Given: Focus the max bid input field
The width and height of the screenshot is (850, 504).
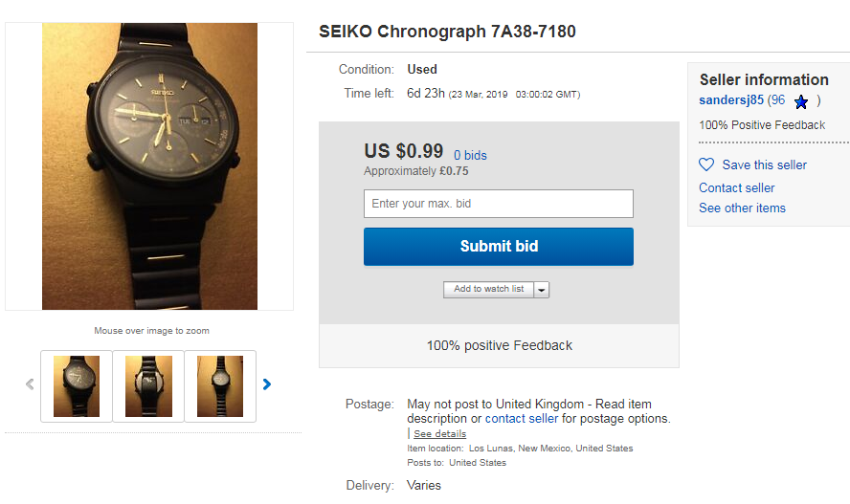Looking at the screenshot, I should [498, 204].
